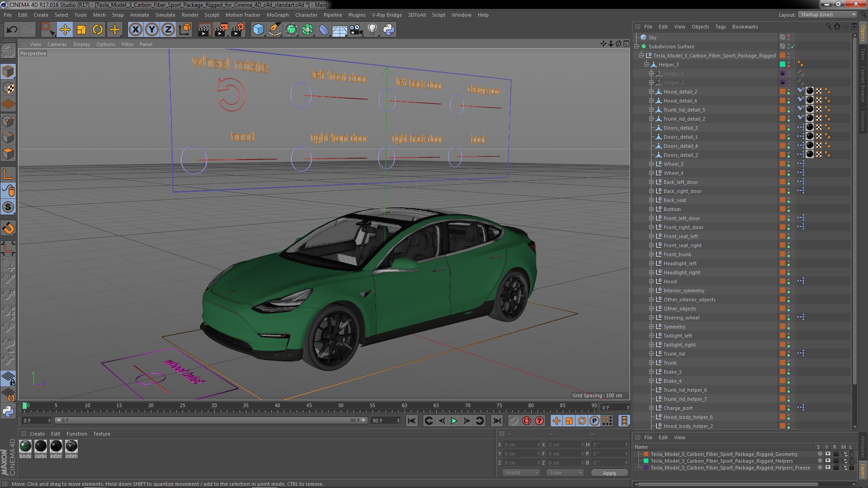This screenshot has width=868, height=488.
Task: Add a light object
Action: point(373,30)
